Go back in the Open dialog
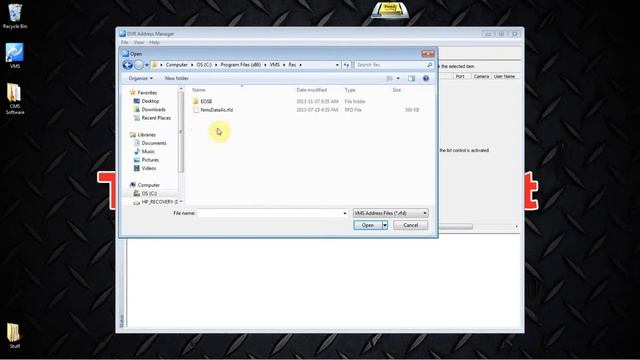The image size is (640, 360). click(128, 65)
